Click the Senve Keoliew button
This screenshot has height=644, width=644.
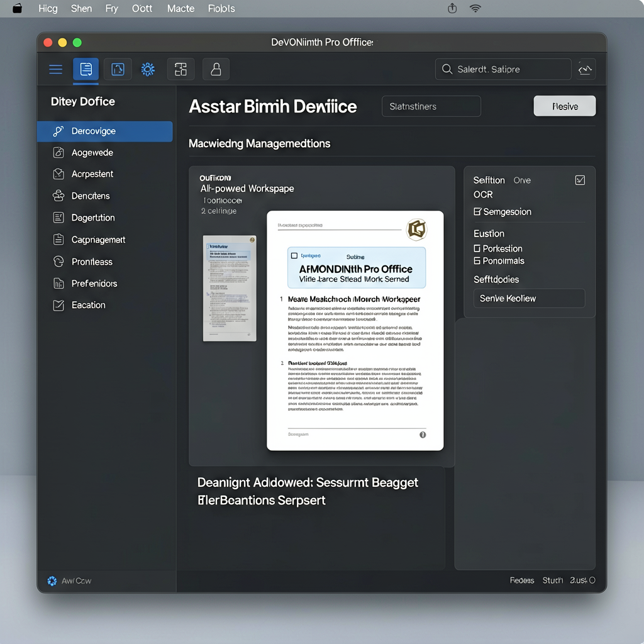[x=529, y=298]
